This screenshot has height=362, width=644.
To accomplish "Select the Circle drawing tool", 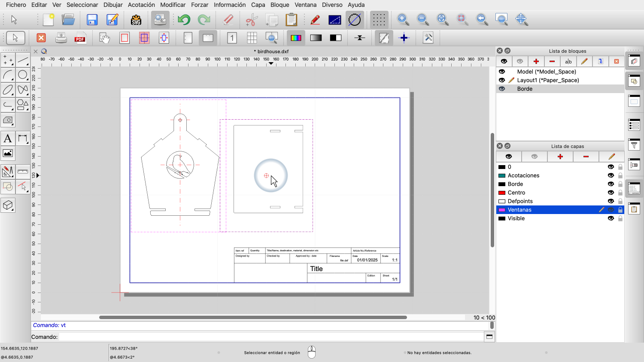I will click(x=23, y=75).
